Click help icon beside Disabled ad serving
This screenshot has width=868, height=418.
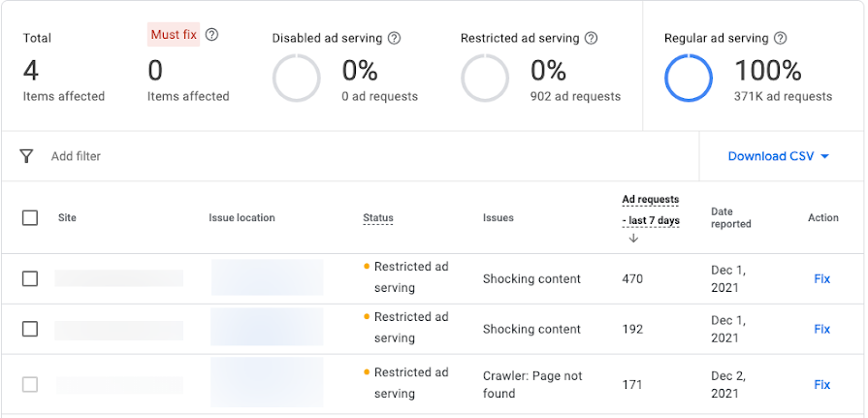point(394,39)
